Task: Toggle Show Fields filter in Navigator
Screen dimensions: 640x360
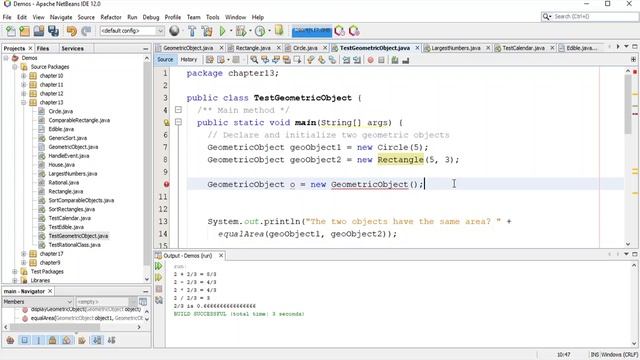Action: (x=24, y=340)
